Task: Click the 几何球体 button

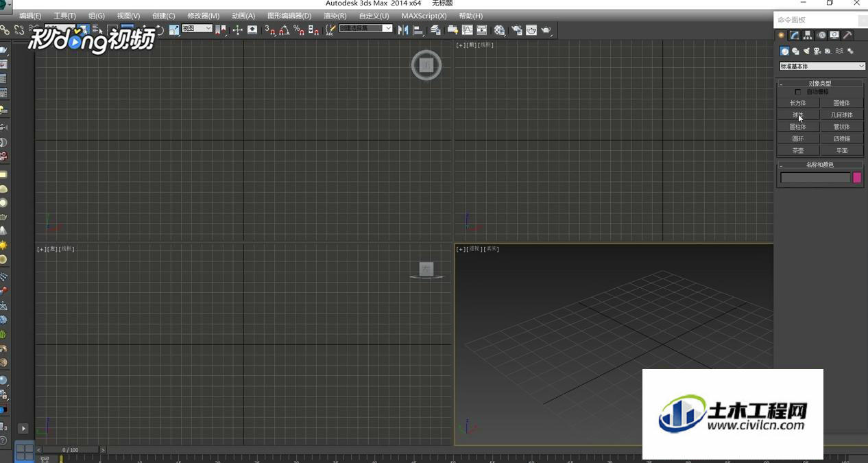Action: tap(842, 115)
